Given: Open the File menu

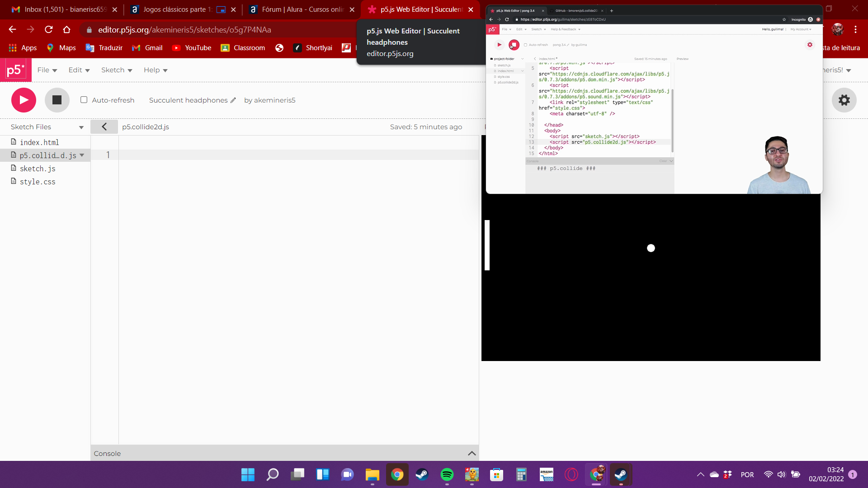Looking at the screenshot, I should (47, 70).
